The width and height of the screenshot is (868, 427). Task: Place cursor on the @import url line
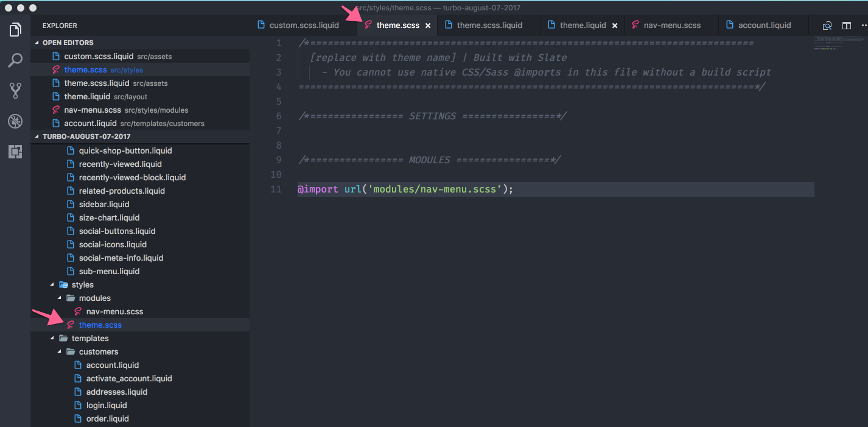(555, 189)
